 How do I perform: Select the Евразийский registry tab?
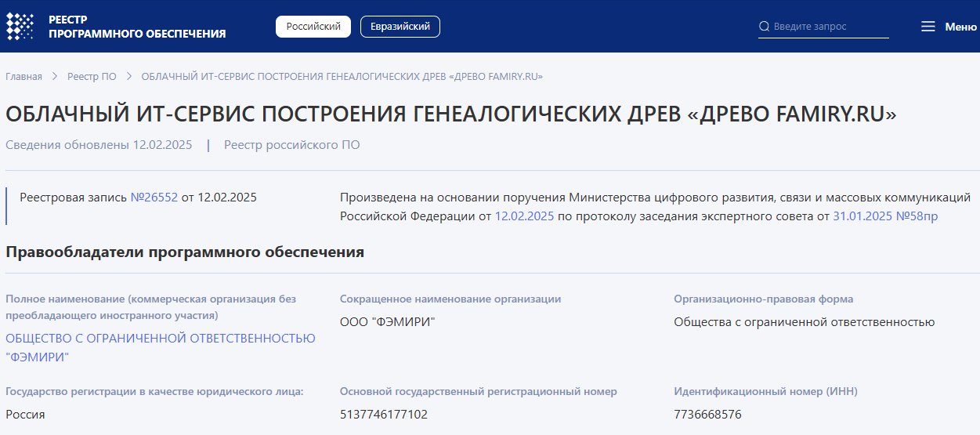[x=400, y=27]
